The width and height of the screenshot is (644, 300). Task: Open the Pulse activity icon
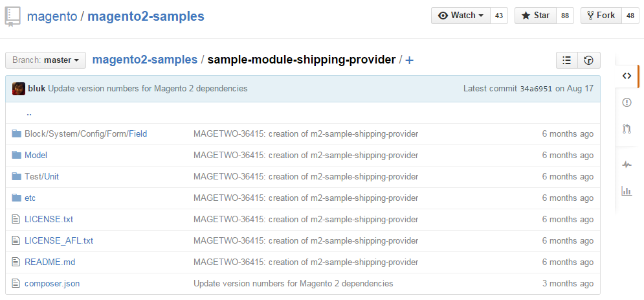point(627,165)
